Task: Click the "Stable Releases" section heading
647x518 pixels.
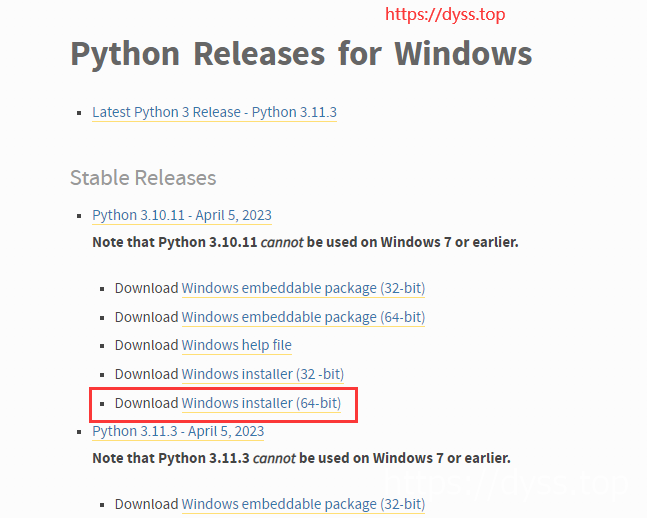Action: pyautogui.click(x=143, y=178)
